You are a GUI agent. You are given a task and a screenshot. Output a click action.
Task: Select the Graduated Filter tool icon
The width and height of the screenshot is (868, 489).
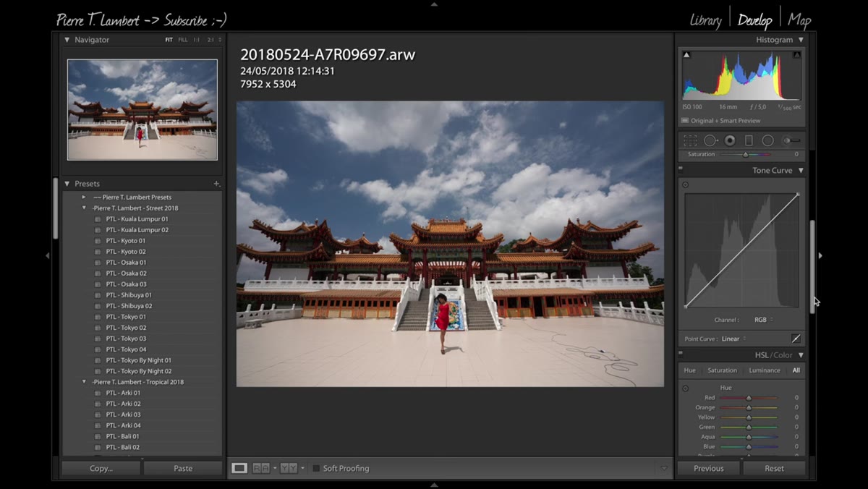(x=749, y=140)
